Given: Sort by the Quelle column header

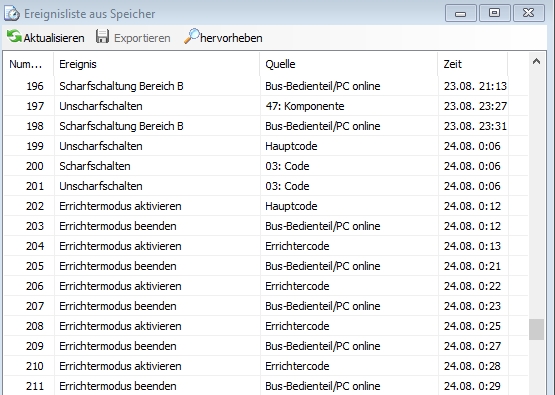Looking at the screenshot, I should (349, 64).
